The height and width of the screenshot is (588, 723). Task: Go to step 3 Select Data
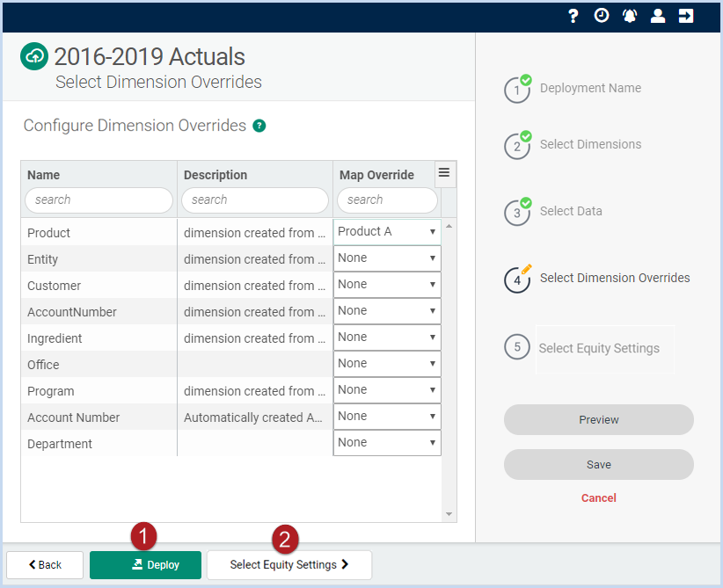coord(553,212)
